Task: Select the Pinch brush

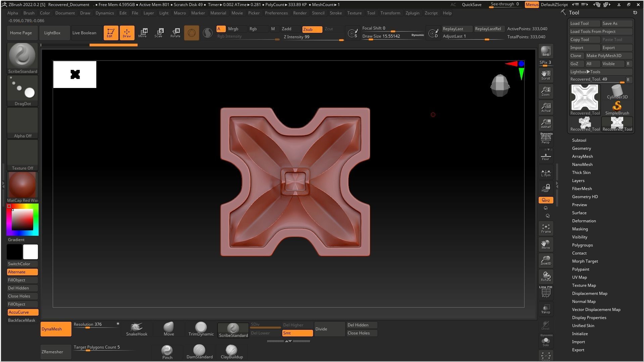Action: click(167, 352)
